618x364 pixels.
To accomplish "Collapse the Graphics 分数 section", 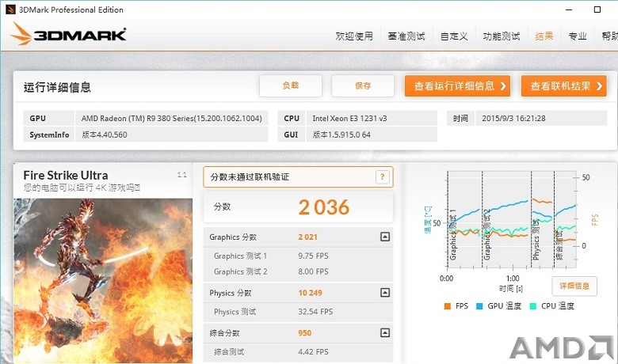I will click(x=385, y=237).
